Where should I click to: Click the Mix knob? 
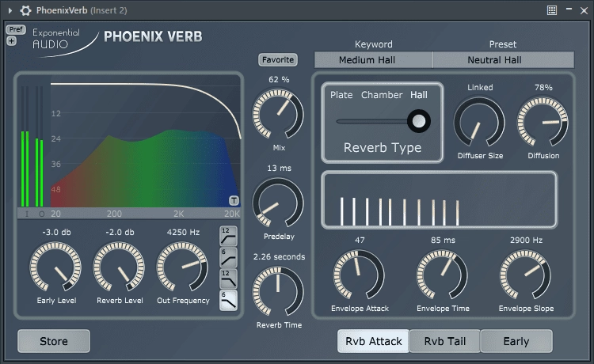278,113
